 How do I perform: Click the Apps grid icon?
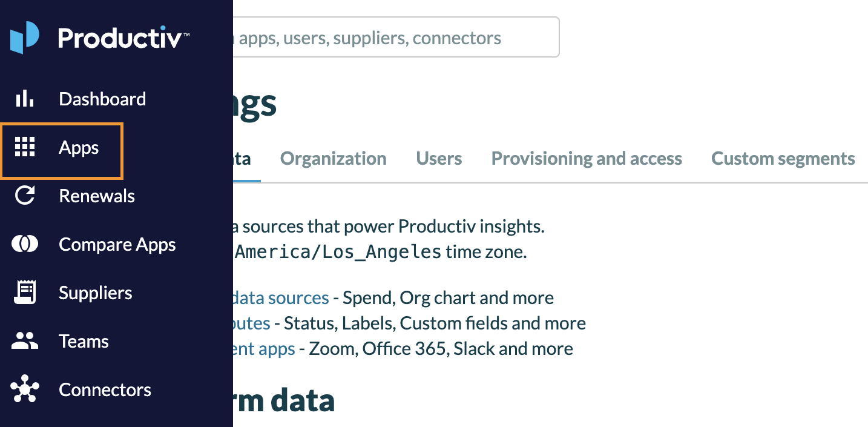click(x=25, y=147)
